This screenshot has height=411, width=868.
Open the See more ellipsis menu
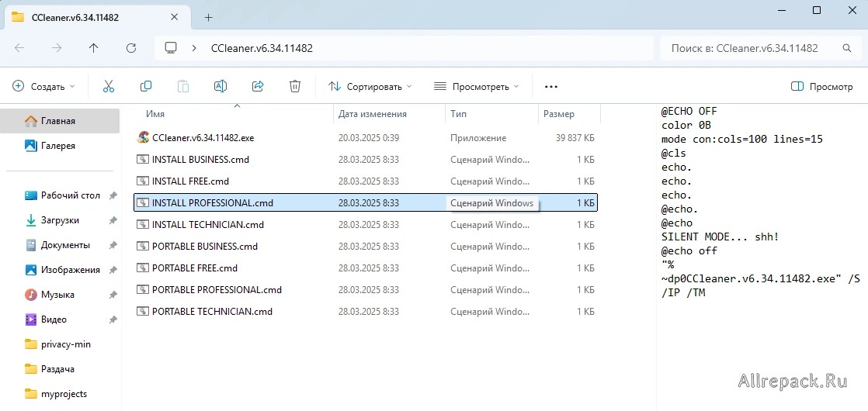(x=550, y=87)
